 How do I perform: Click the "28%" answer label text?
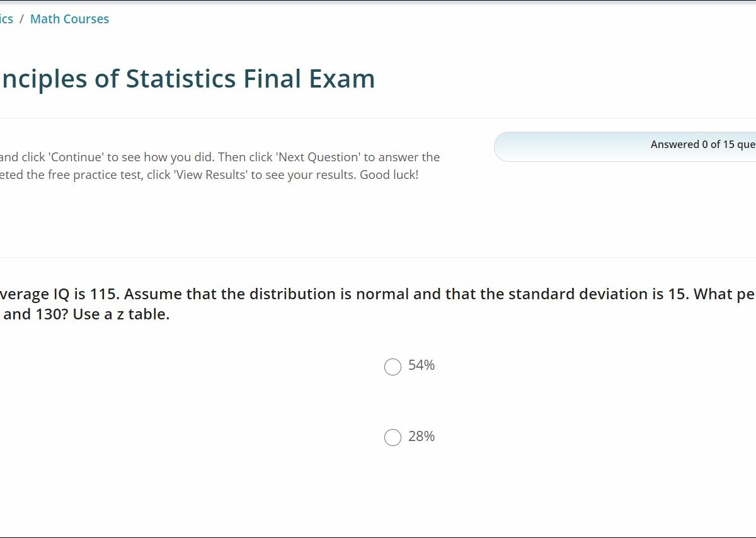click(421, 437)
